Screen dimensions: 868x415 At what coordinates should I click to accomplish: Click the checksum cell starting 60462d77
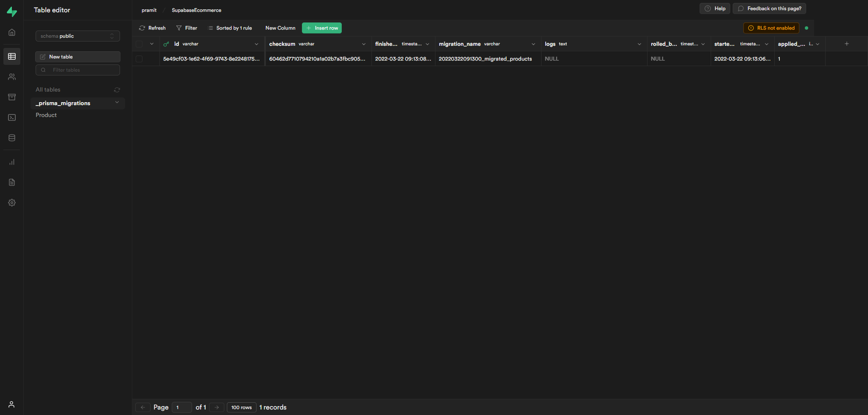318,59
